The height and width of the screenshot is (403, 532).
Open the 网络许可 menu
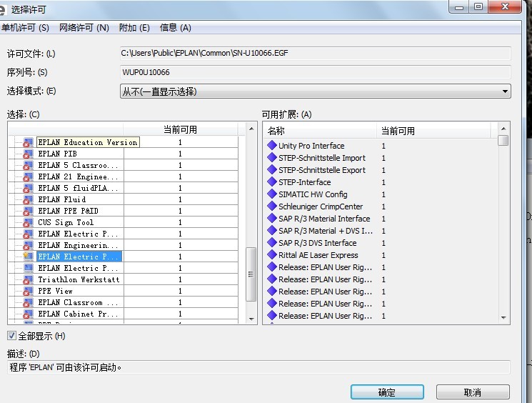click(x=84, y=28)
